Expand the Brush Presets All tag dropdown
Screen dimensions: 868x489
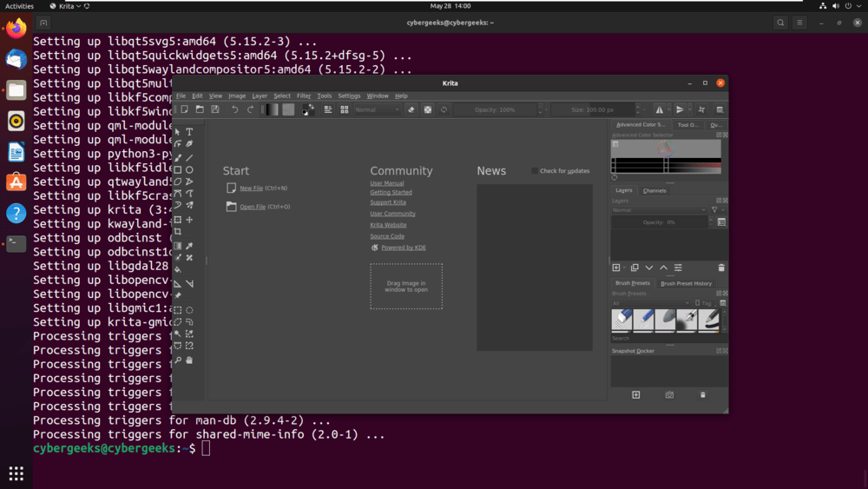click(651, 303)
